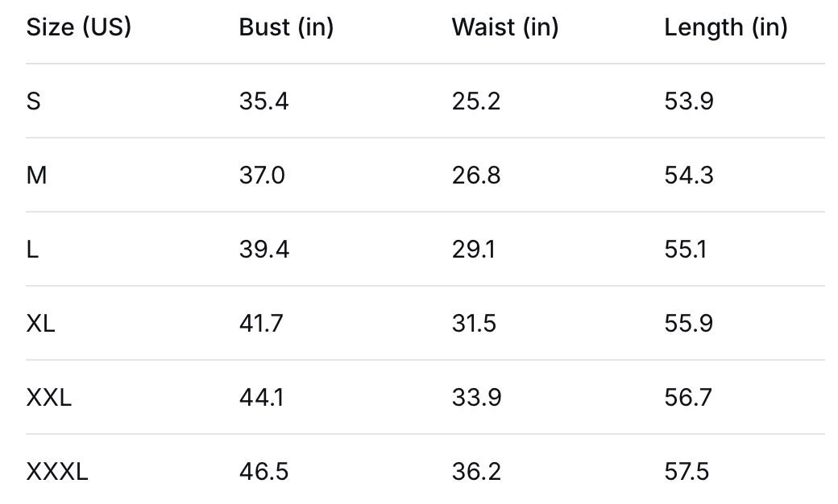Select length value 57.5 for XXXL
This screenshot has height=504, width=838.
687,472
